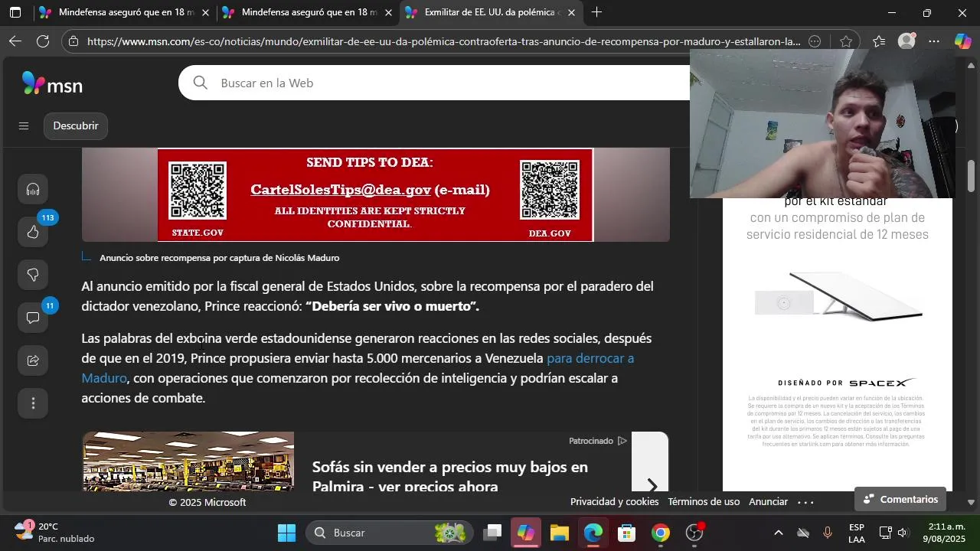Screen dimensions: 980x551
Task: Click the taskbar Buscar search box
Action: coord(388,533)
